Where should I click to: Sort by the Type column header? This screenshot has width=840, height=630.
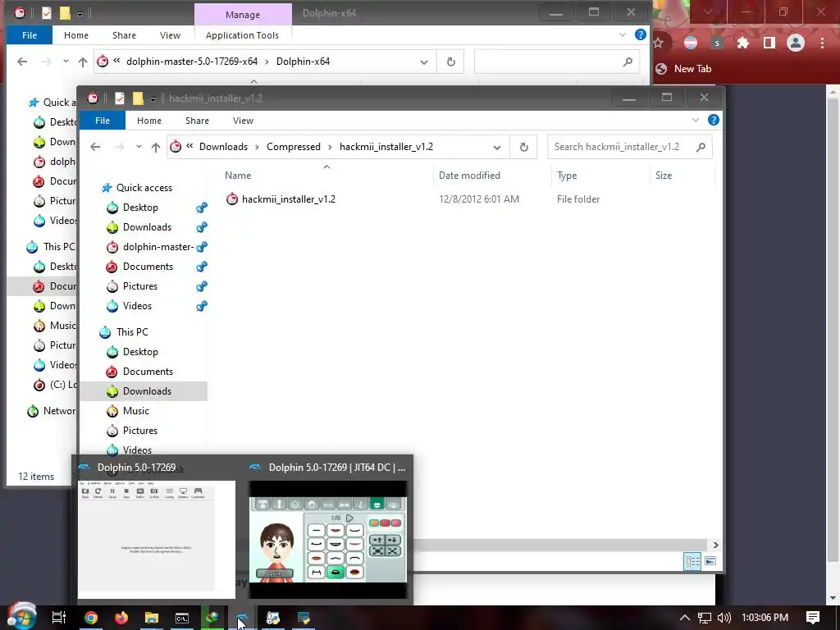pos(567,176)
